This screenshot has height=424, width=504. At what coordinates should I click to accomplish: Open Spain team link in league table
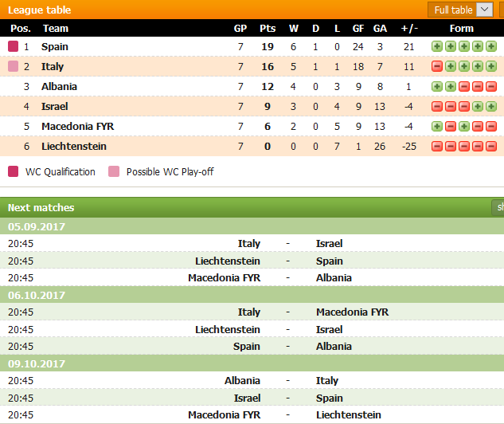point(55,47)
